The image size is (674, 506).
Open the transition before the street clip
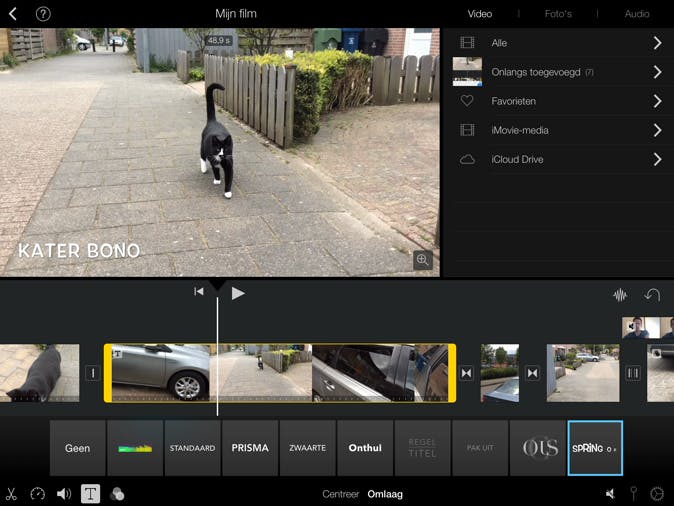click(x=533, y=373)
